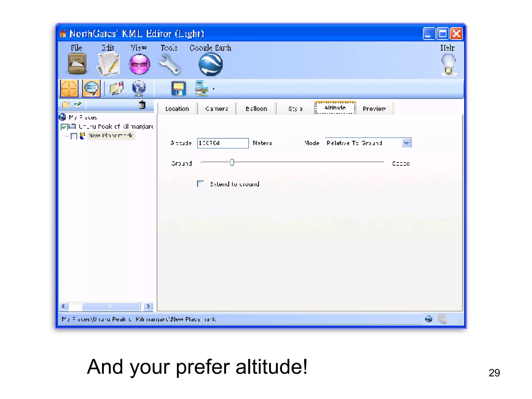Close the KML Editor window
Viewport: 532px width, 399px height.
click(456, 34)
